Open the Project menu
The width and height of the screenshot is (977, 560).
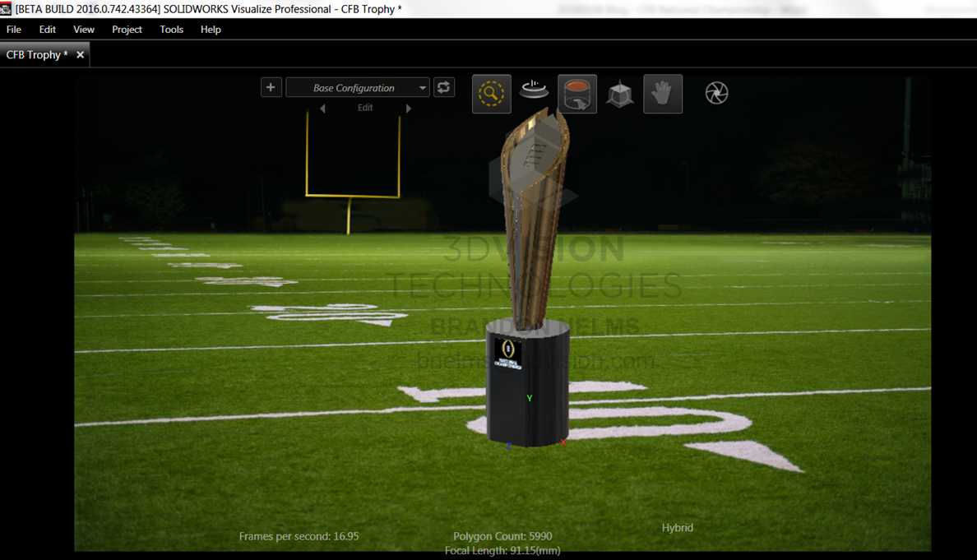tap(127, 30)
